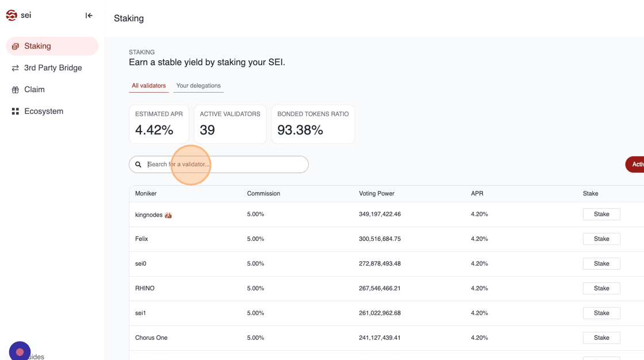This screenshot has width=644, height=360.
Task: Click the 3rd Party Bridge arrows icon
Action: [x=16, y=68]
